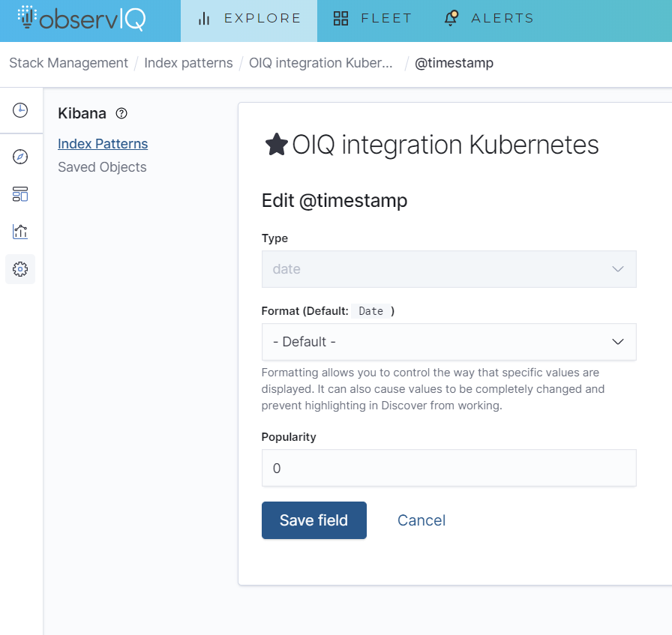The height and width of the screenshot is (635, 672).
Task: Click the Kibana help question-mark icon
Action: click(121, 113)
